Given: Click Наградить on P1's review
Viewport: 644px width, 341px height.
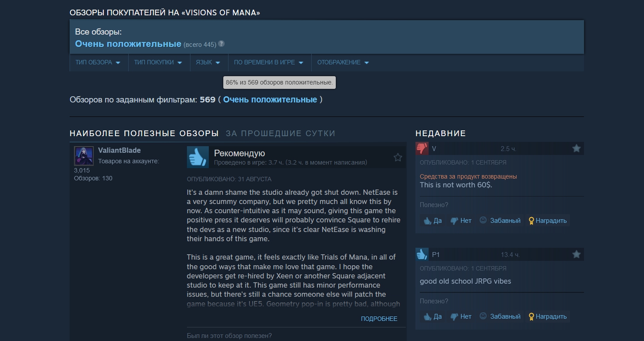Looking at the screenshot, I should tap(547, 316).
